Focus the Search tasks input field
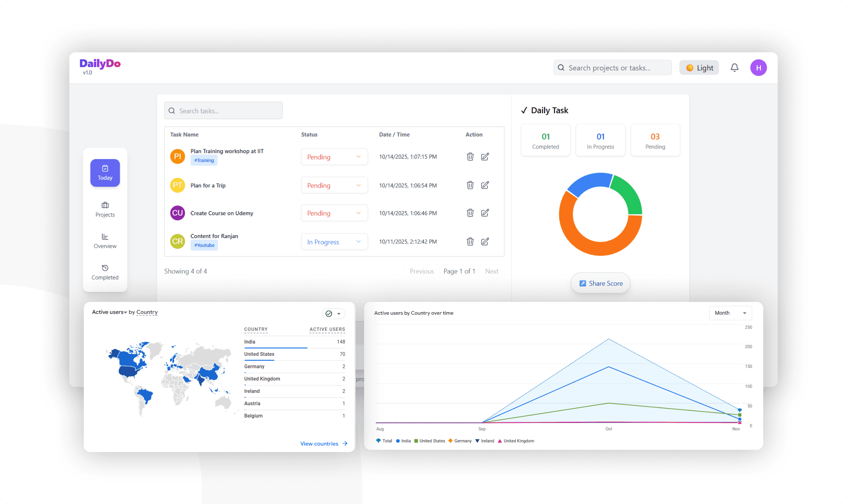The height and width of the screenshot is (504, 847). click(223, 111)
